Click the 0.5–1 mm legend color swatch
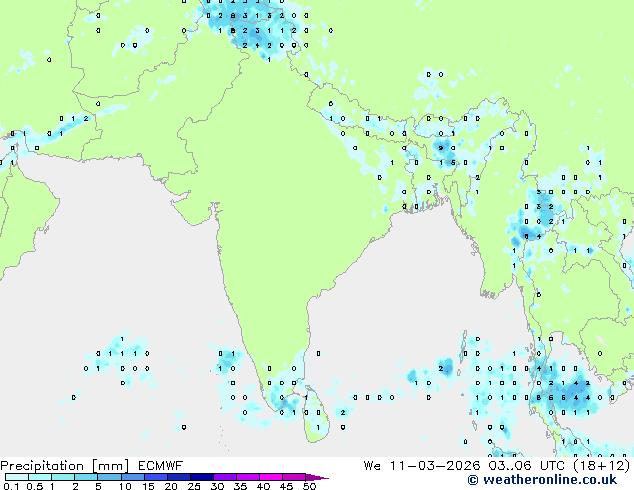The height and width of the screenshot is (490, 634). click(40, 477)
